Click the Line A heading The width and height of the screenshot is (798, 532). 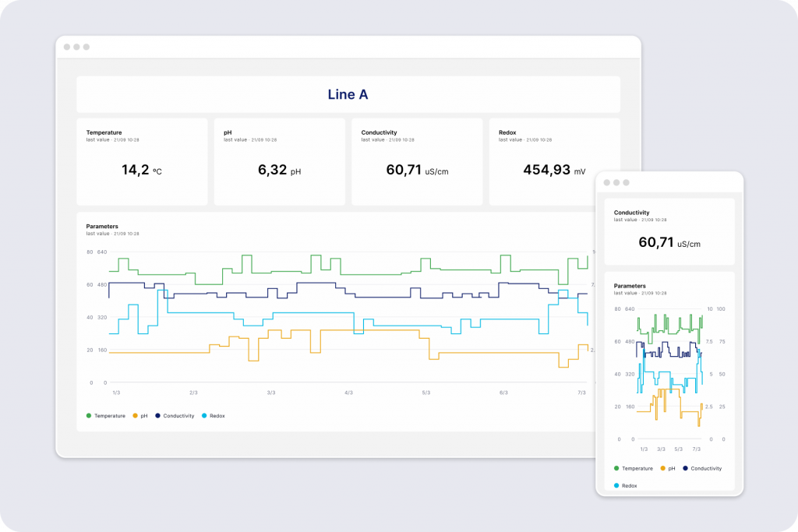click(x=348, y=94)
